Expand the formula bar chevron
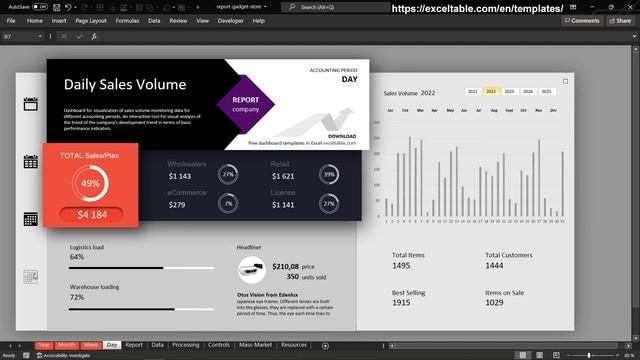Viewport: 640px width, 360px height. 634,36
